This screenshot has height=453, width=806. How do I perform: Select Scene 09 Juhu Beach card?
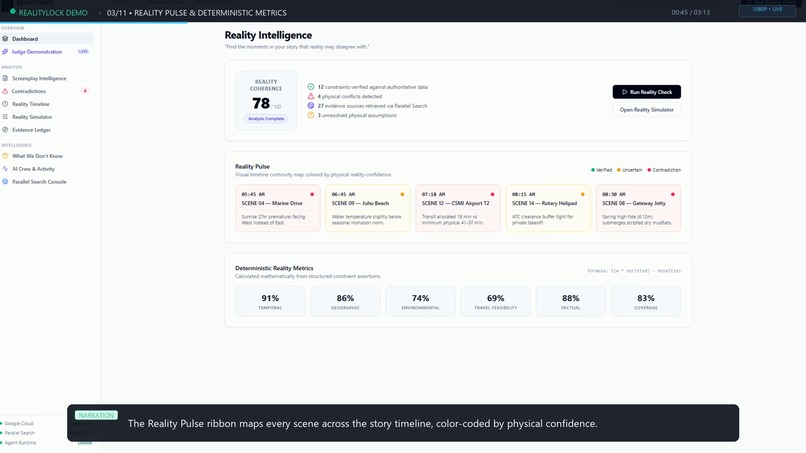click(x=368, y=208)
